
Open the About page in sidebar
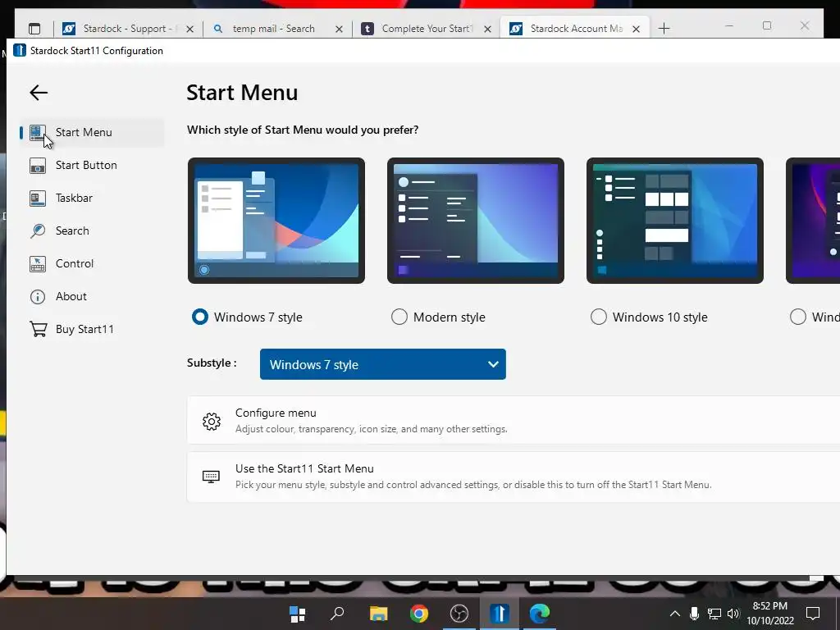coord(92,295)
